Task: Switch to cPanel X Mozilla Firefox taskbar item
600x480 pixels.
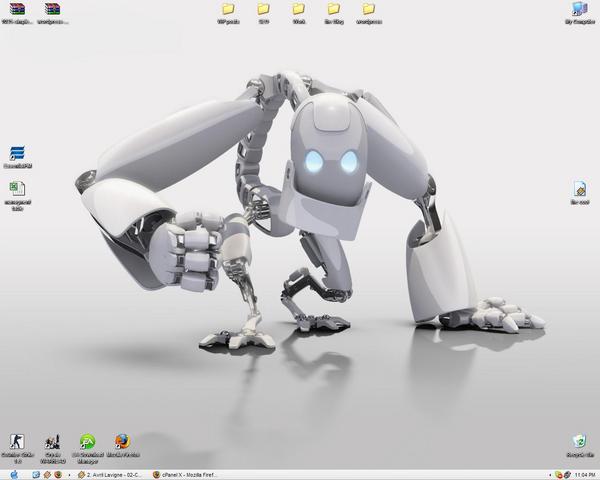Action: [185, 475]
